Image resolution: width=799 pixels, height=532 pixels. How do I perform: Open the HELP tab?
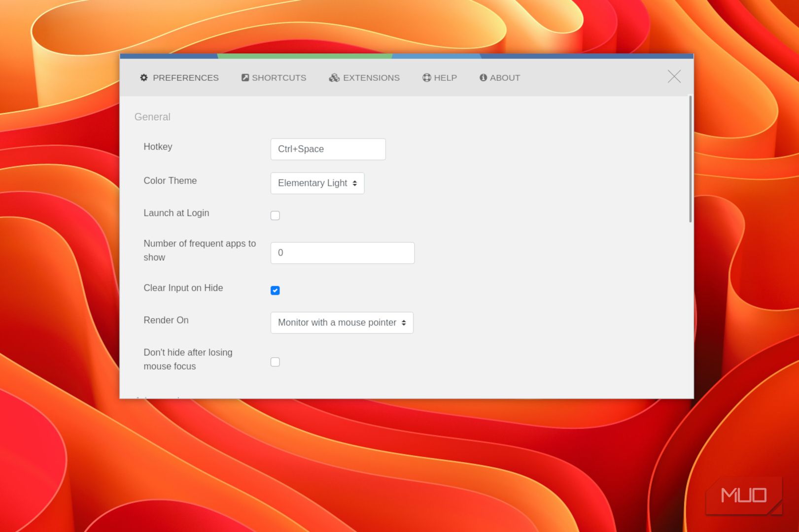[x=440, y=78]
